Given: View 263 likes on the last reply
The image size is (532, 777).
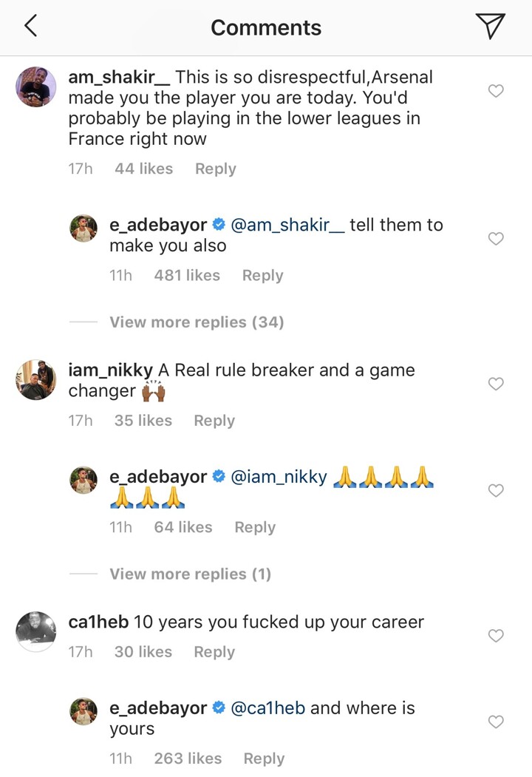Looking at the screenshot, I should [188, 759].
